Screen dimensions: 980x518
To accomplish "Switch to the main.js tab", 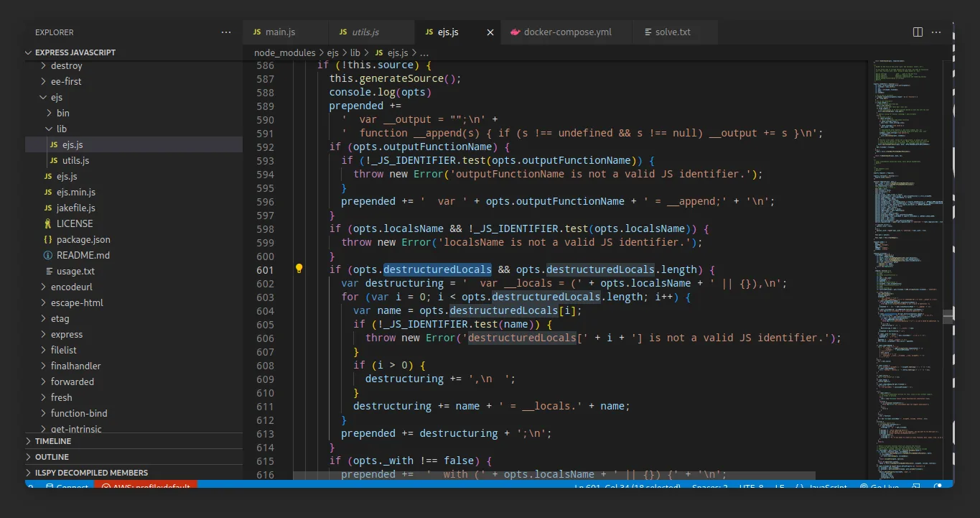I will [x=280, y=32].
